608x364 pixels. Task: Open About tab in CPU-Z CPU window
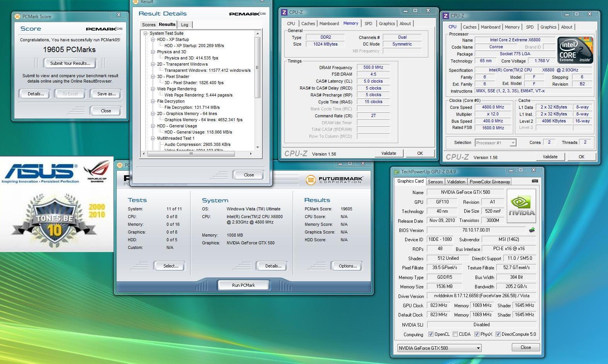pos(567,27)
